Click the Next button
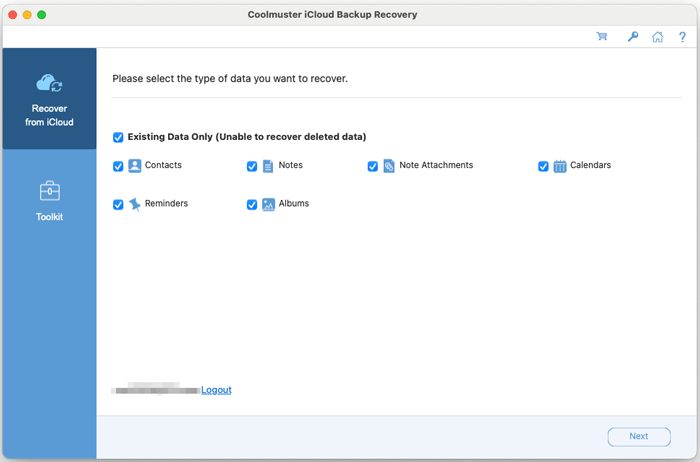The height and width of the screenshot is (462, 700). coord(639,437)
